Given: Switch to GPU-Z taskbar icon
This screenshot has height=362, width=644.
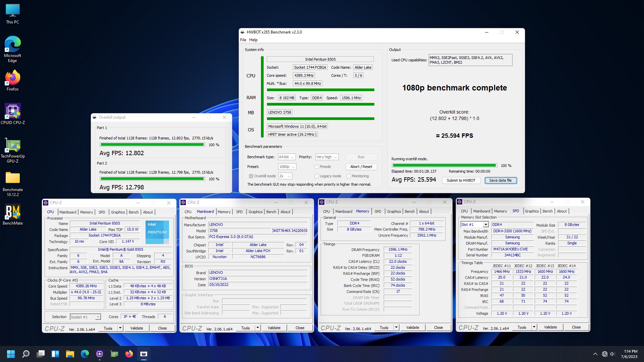Looking at the screenshot, I should [x=114, y=354].
